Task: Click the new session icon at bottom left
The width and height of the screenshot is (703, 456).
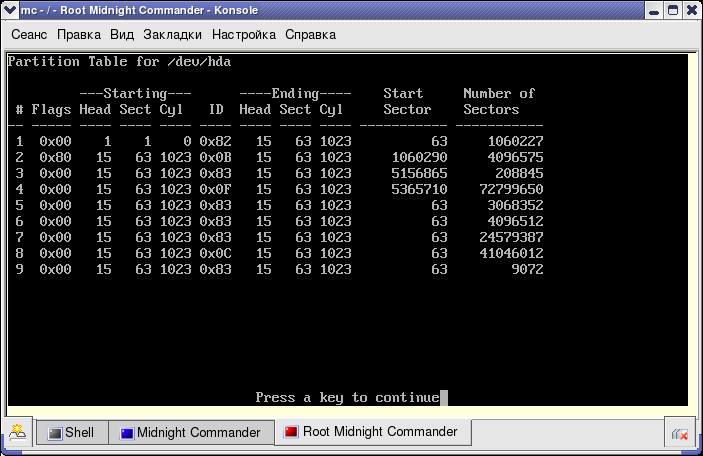Action: (17, 432)
